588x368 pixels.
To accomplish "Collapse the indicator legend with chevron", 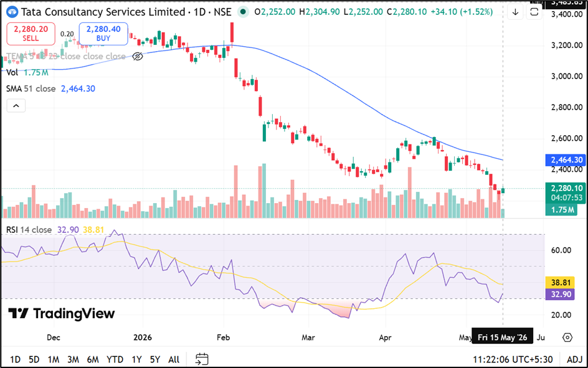I will pos(16,106).
